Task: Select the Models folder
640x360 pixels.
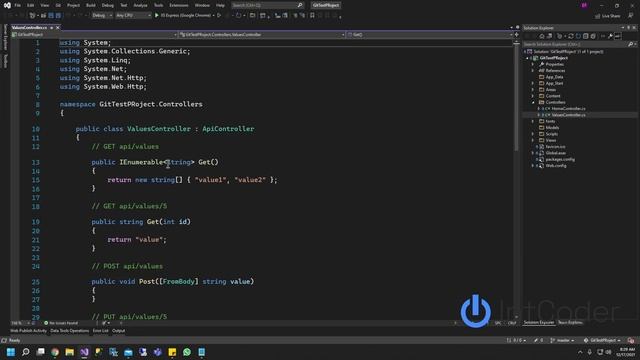Action: pyautogui.click(x=552, y=128)
